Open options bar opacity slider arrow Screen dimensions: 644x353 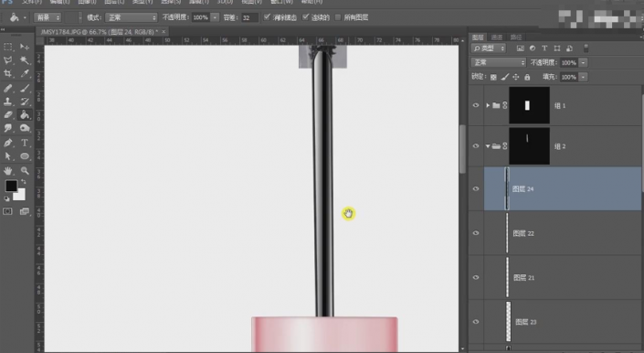(x=215, y=17)
